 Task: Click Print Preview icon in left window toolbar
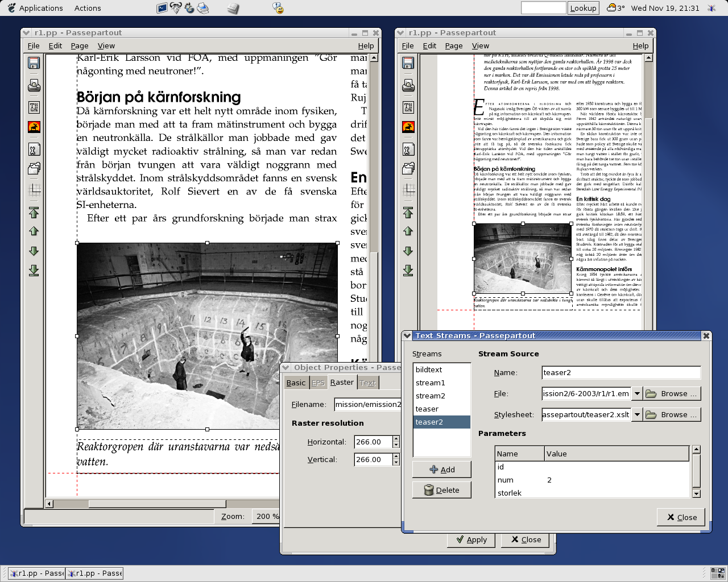tap(34, 86)
